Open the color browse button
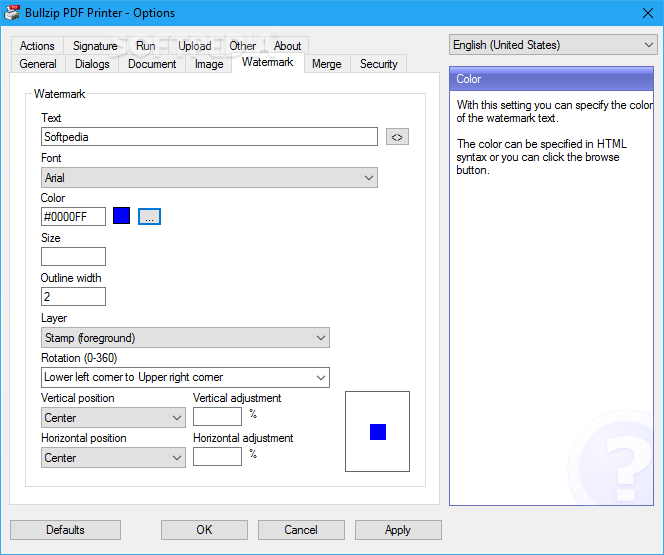Image resolution: width=664 pixels, height=555 pixels. (x=149, y=216)
